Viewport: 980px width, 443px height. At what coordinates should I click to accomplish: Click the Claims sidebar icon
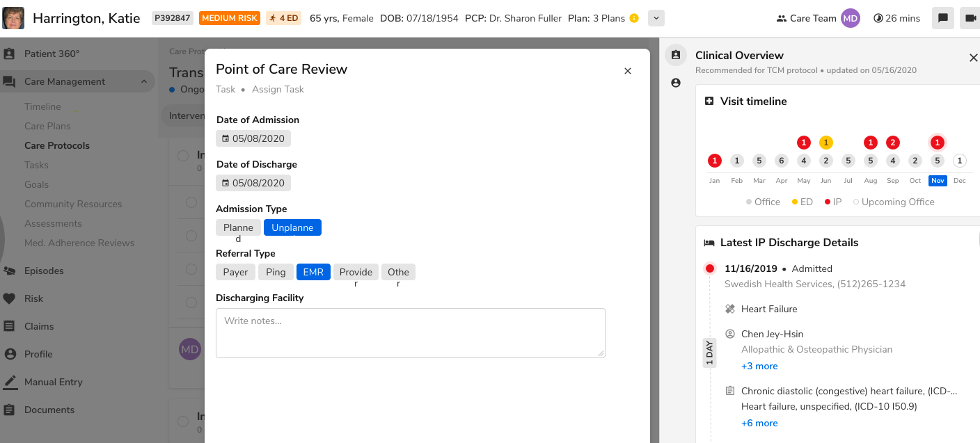(10, 326)
